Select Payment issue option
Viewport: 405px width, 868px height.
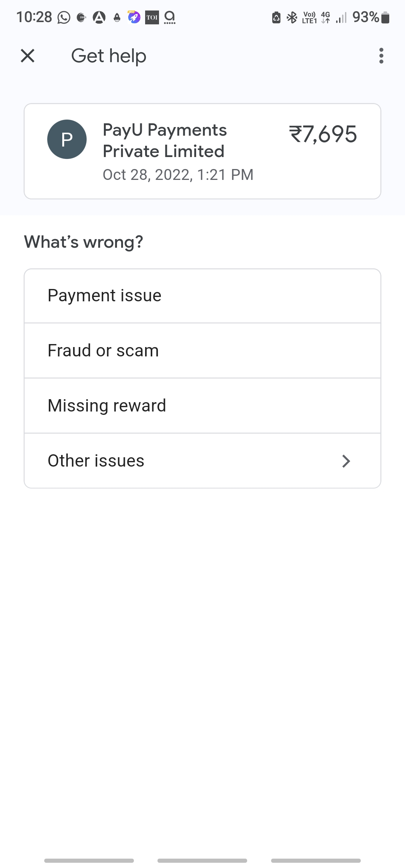coord(202,296)
